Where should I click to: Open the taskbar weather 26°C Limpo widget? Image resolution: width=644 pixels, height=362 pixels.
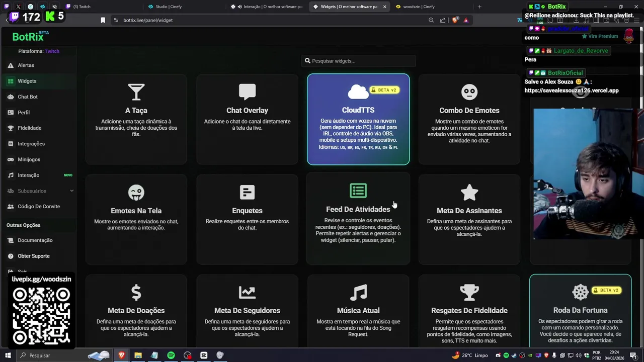pos(471,355)
